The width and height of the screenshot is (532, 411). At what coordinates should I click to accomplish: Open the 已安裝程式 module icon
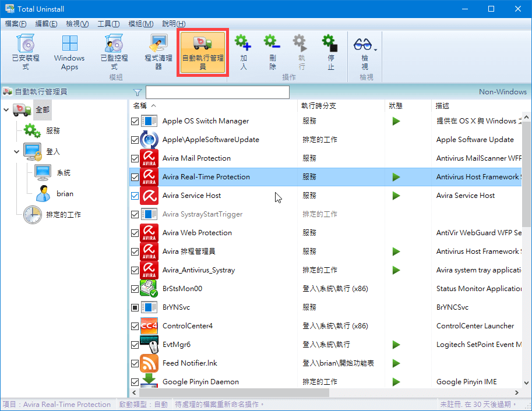(x=25, y=51)
